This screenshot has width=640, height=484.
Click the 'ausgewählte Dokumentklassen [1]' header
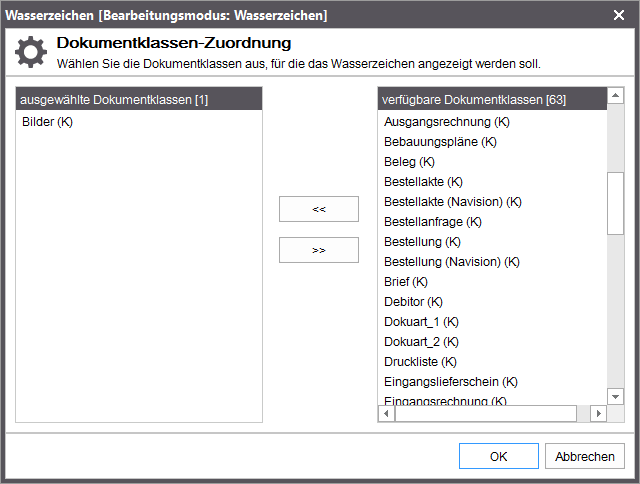[139, 99]
